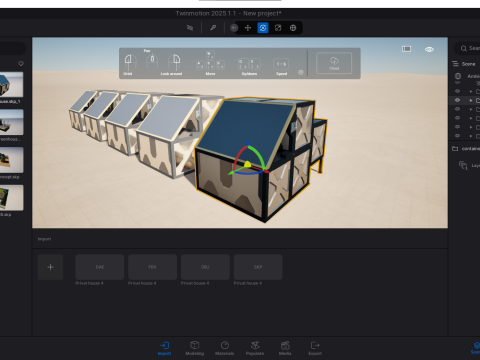
Task: Select the FBX Privat house 4 import tile
Action: (x=152, y=267)
